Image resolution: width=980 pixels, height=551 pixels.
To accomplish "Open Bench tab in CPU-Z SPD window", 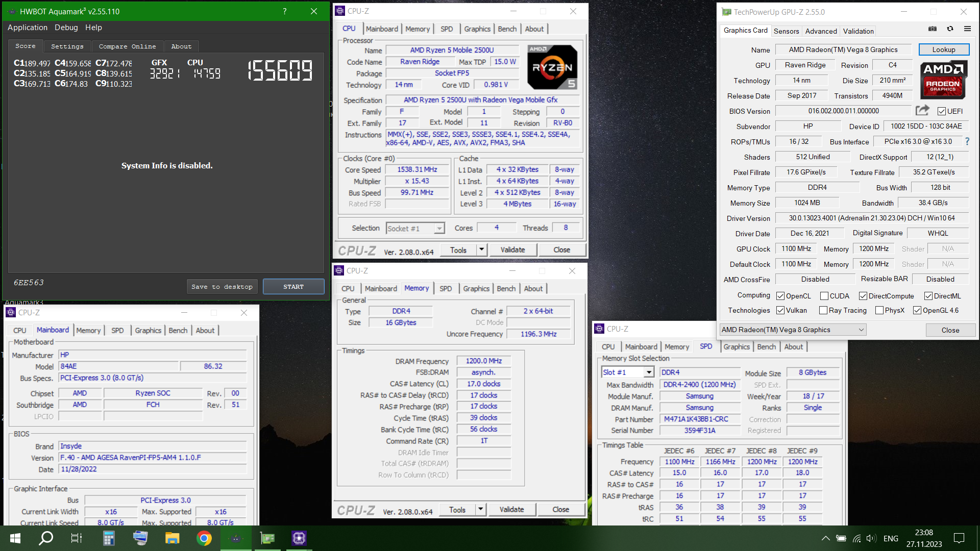I will click(766, 346).
